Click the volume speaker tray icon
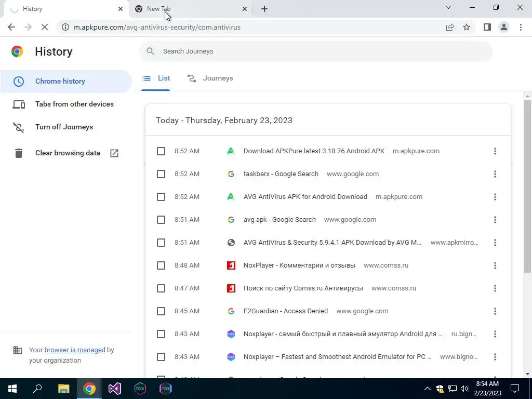Viewport: 532px width, 399px height. [464, 389]
